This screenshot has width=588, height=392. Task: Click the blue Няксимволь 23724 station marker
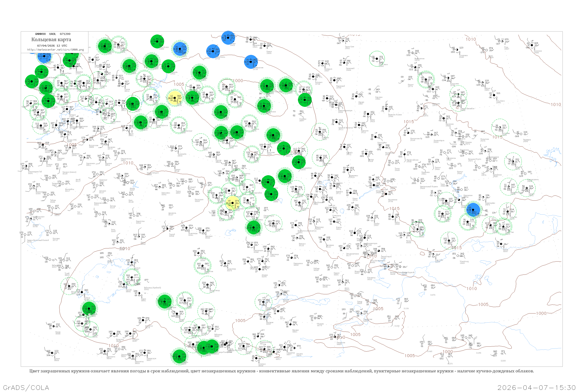[x=213, y=51]
